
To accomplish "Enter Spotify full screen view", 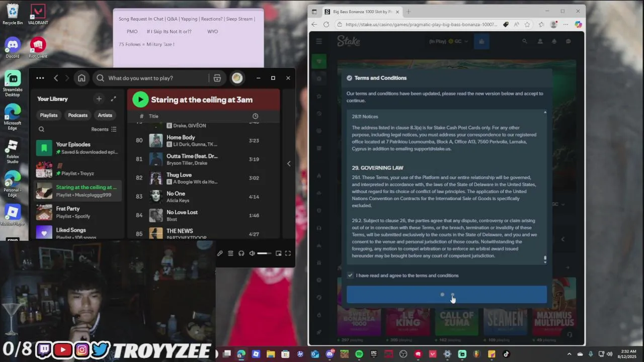I will (288, 253).
